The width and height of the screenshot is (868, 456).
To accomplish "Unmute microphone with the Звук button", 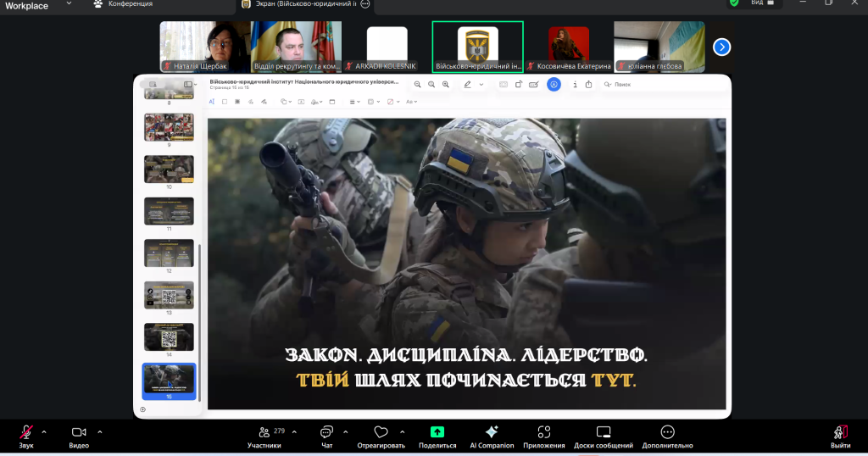I will [x=26, y=432].
